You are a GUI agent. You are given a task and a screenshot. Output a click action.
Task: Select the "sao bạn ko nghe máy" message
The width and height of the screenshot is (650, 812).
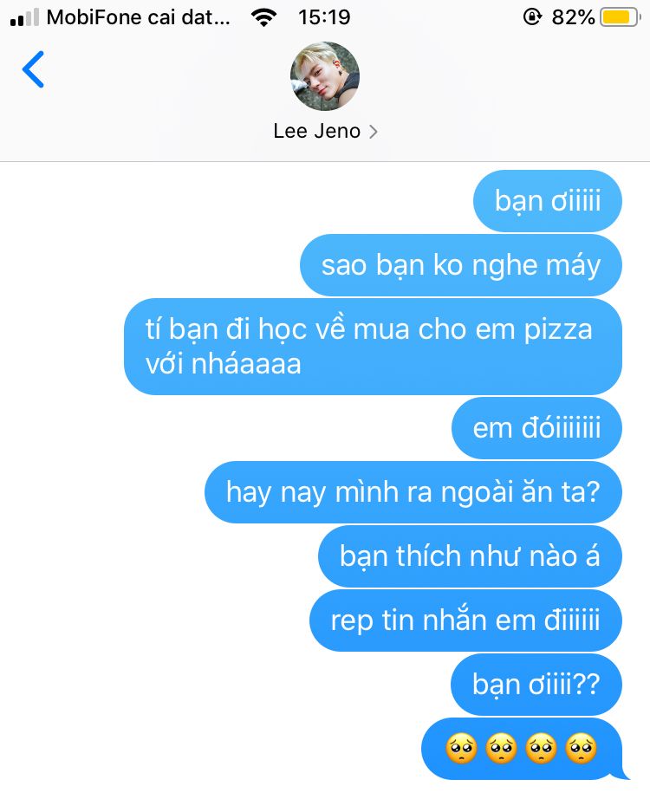tap(461, 265)
